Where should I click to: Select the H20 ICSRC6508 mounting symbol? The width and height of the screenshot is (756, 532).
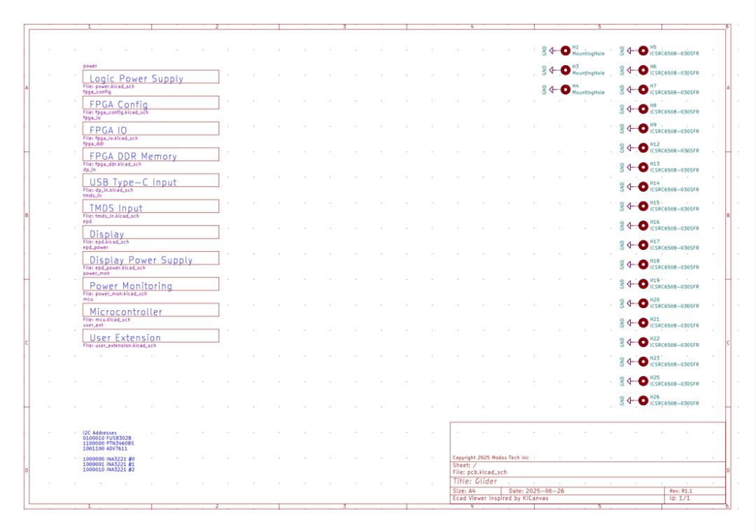[643, 303]
